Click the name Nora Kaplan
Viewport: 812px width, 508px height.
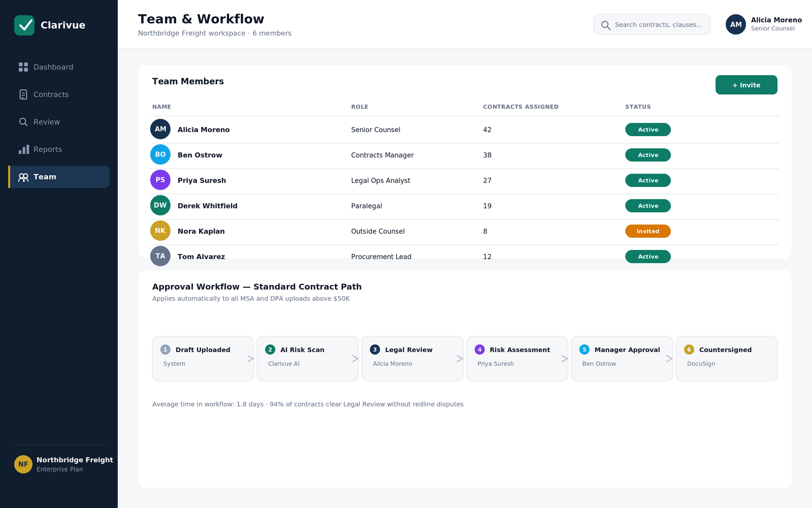pos(201,231)
